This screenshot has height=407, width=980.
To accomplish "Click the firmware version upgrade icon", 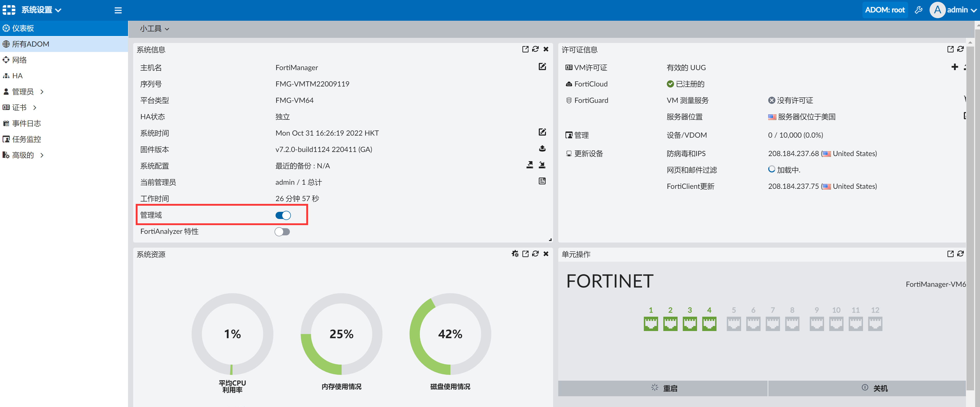I will (x=542, y=149).
